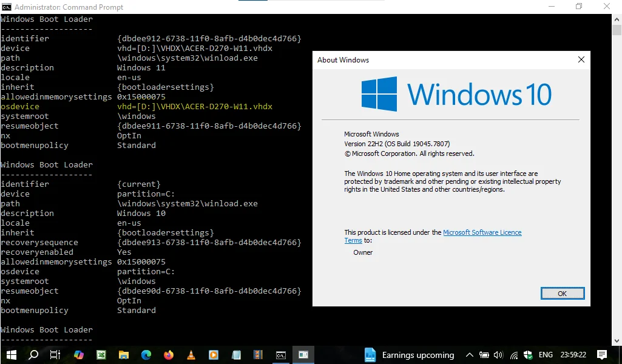Viewport: 622px width, 364px height.
Task: Open taskbar Search
Action: [x=33, y=354]
